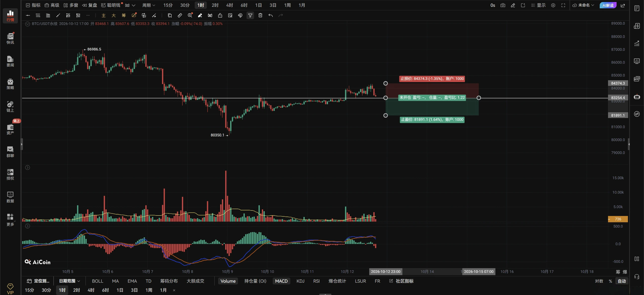Image resolution: width=644 pixels, height=295 pixels.
Task: Switch to the 4时 timeframe in top bar
Action: point(229,5)
